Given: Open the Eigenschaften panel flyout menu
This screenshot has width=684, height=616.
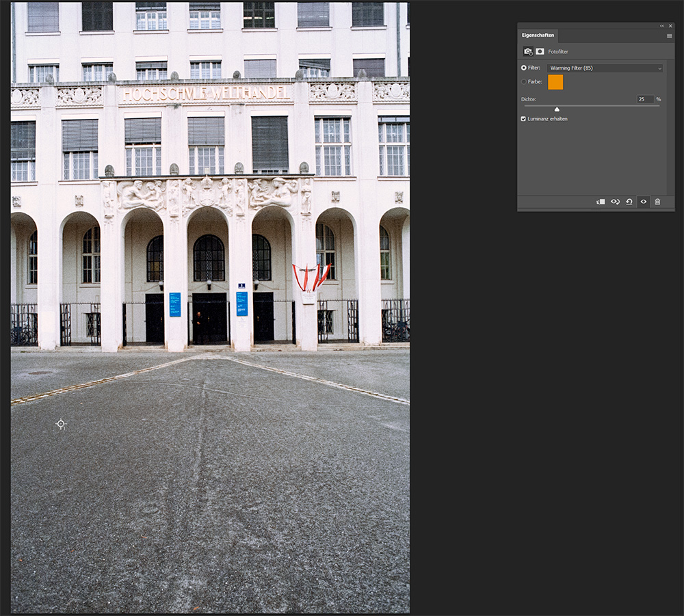Looking at the screenshot, I should coord(669,36).
